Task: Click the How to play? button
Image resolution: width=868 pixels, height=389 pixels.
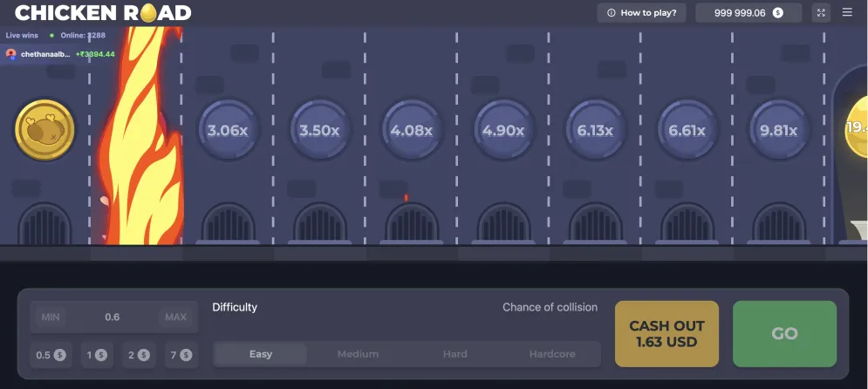Action: click(641, 13)
